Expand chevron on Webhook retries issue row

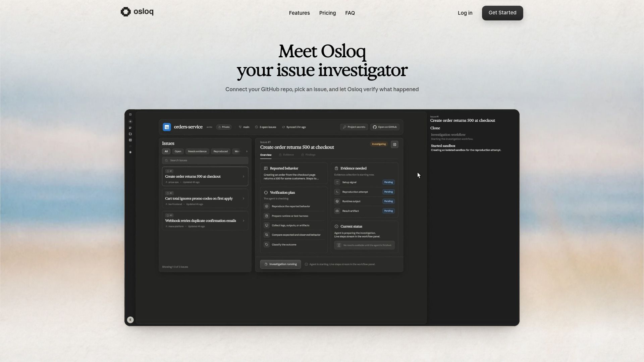(x=244, y=221)
